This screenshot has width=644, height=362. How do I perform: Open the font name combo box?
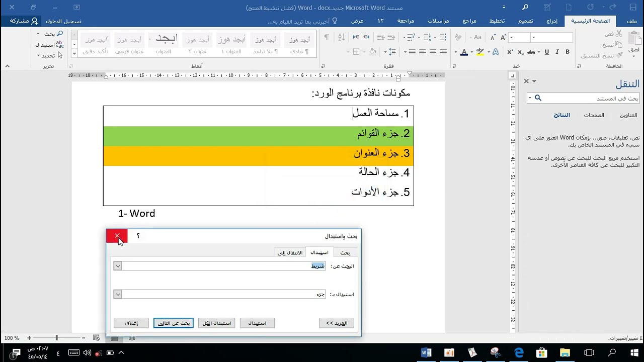point(552,38)
